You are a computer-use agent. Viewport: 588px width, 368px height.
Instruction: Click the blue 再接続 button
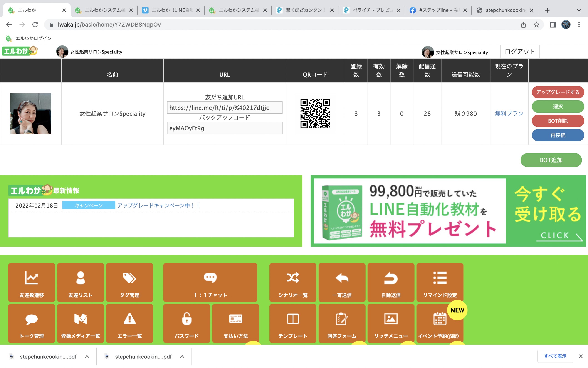click(x=558, y=135)
